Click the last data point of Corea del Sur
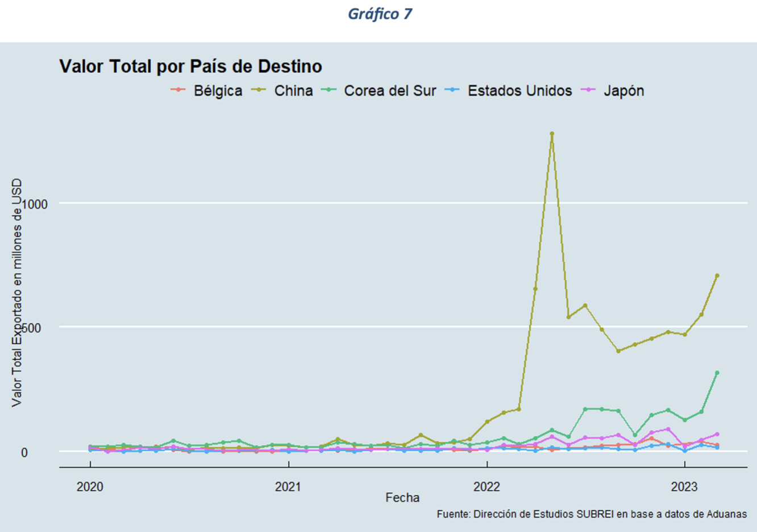Screen dimensions: 757x532 (x=717, y=373)
